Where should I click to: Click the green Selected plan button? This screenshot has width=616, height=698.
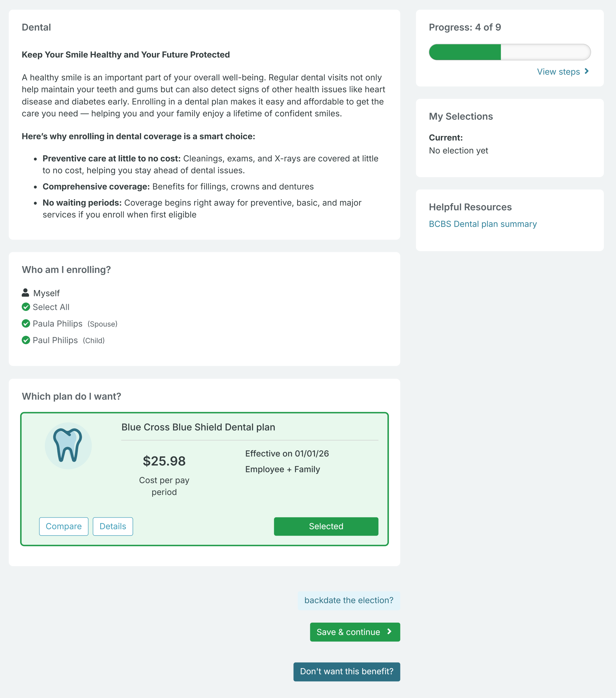pyautogui.click(x=326, y=526)
